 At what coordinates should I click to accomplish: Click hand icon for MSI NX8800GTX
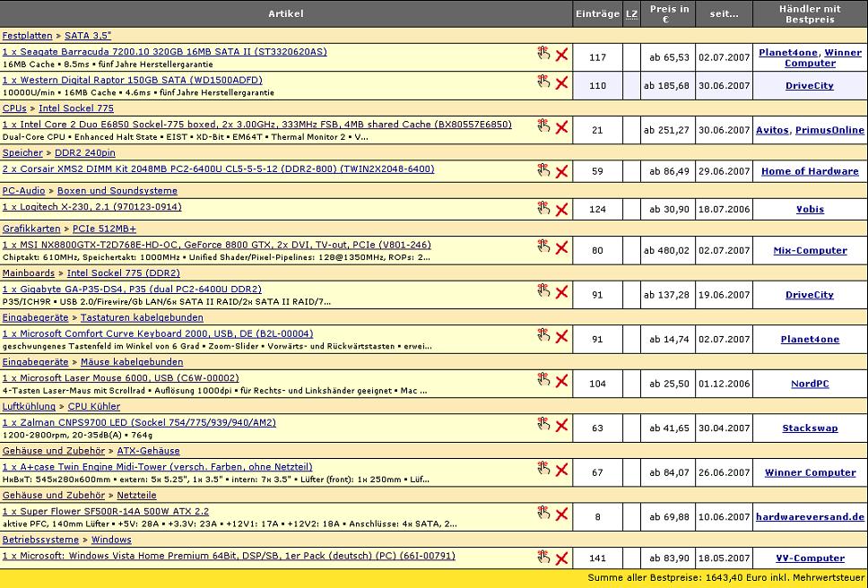543,246
